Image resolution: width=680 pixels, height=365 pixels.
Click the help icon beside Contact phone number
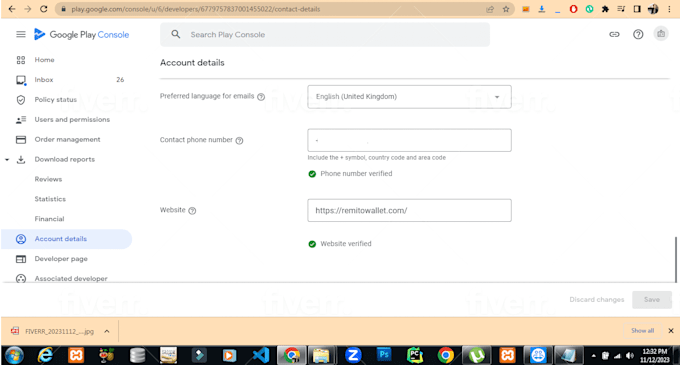[x=239, y=140]
